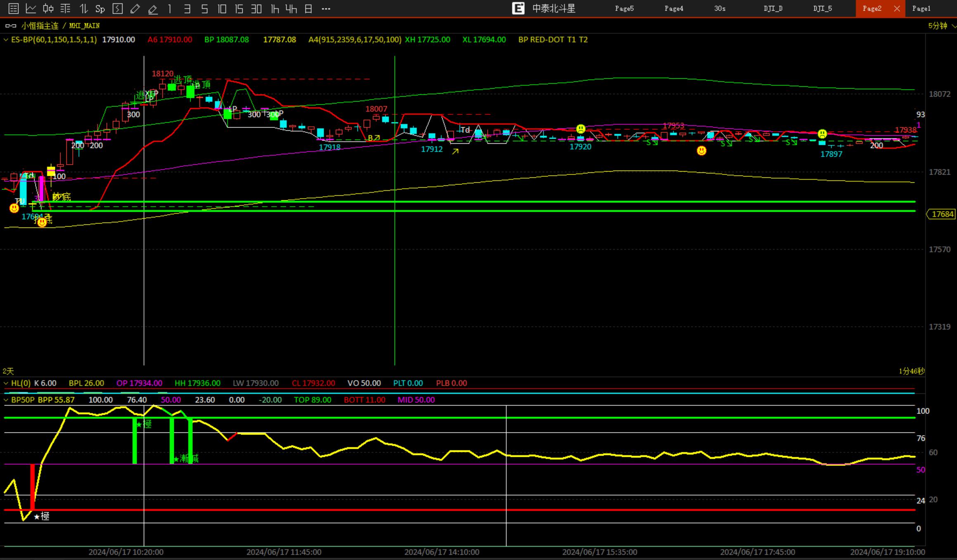Collapse the BP50P indicator chevron
The height and width of the screenshot is (560, 957).
(x=6, y=400)
